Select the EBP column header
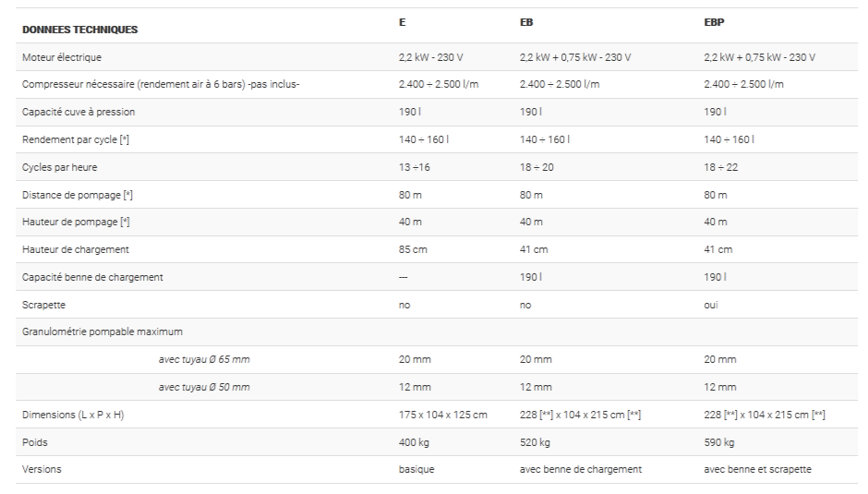Viewport: 868px width, 494px height. [712, 22]
